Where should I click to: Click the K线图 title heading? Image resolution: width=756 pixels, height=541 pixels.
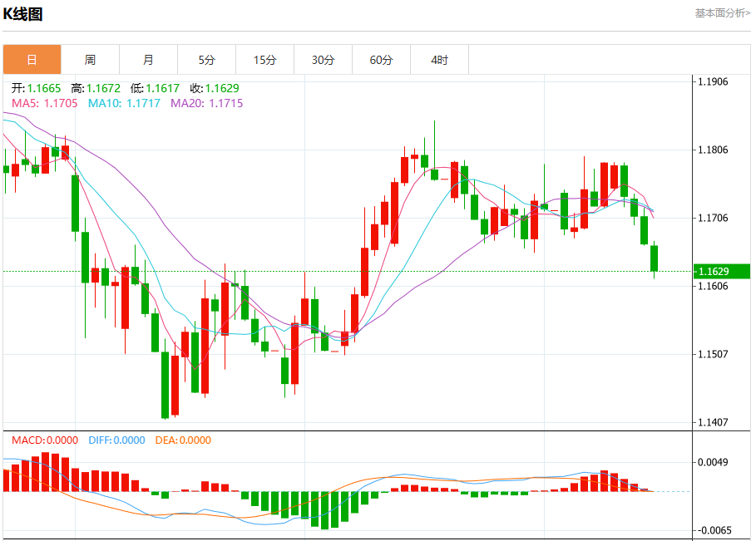[22, 14]
